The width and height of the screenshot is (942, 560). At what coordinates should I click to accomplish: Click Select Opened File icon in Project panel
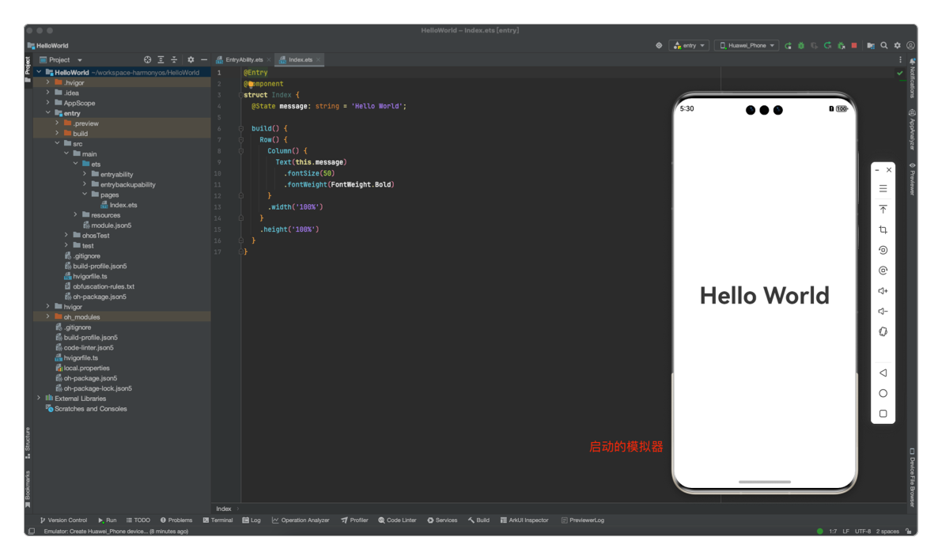click(147, 60)
